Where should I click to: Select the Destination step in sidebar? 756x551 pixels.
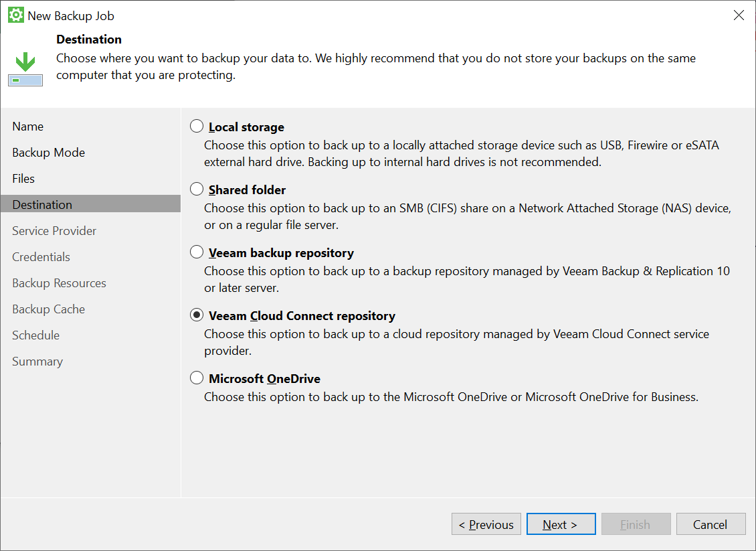click(x=42, y=205)
